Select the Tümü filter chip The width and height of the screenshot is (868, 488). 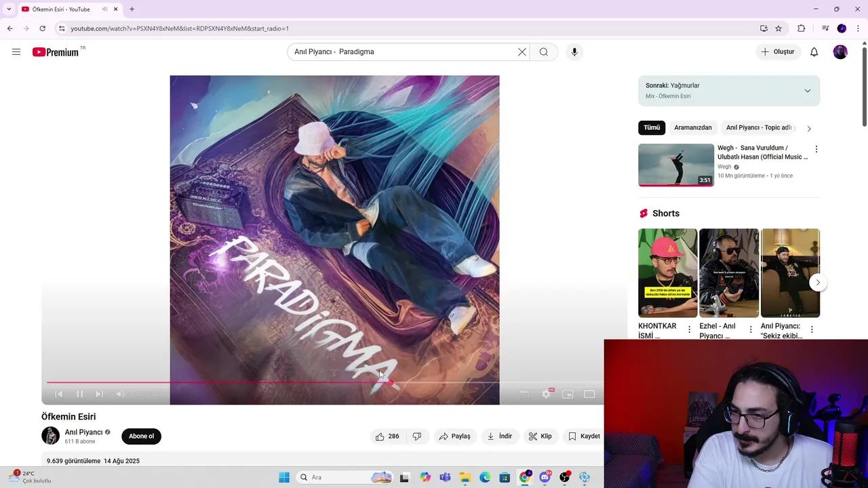[x=652, y=127]
